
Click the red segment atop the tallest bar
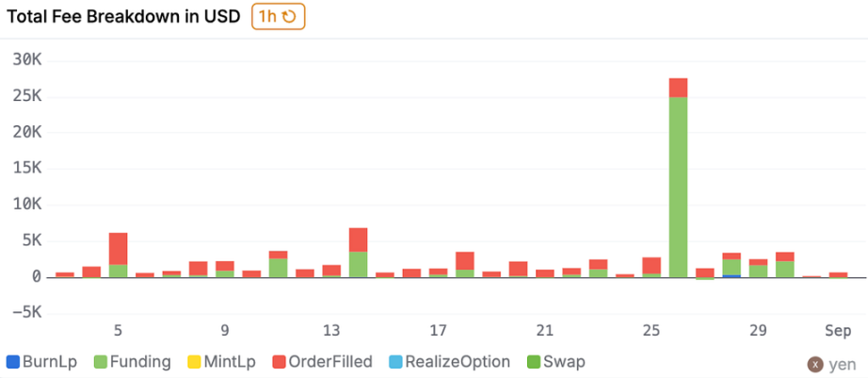click(x=678, y=88)
